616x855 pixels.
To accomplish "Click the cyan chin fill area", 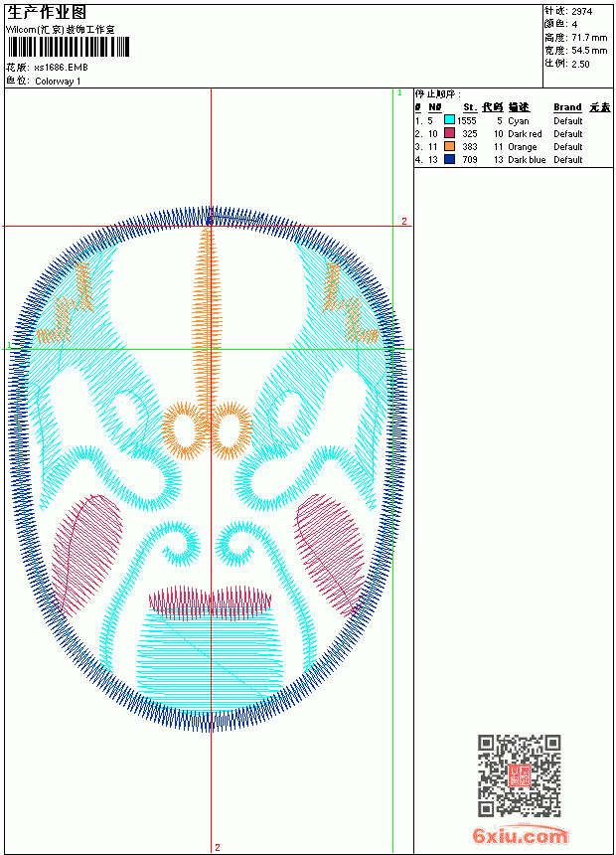I will pyautogui.click(x=210, y=654).
